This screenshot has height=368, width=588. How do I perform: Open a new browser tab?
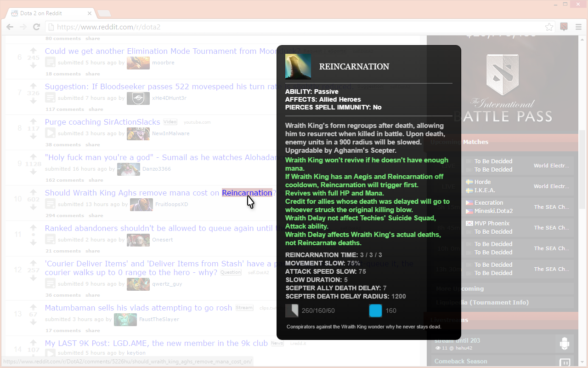(104, 13)
